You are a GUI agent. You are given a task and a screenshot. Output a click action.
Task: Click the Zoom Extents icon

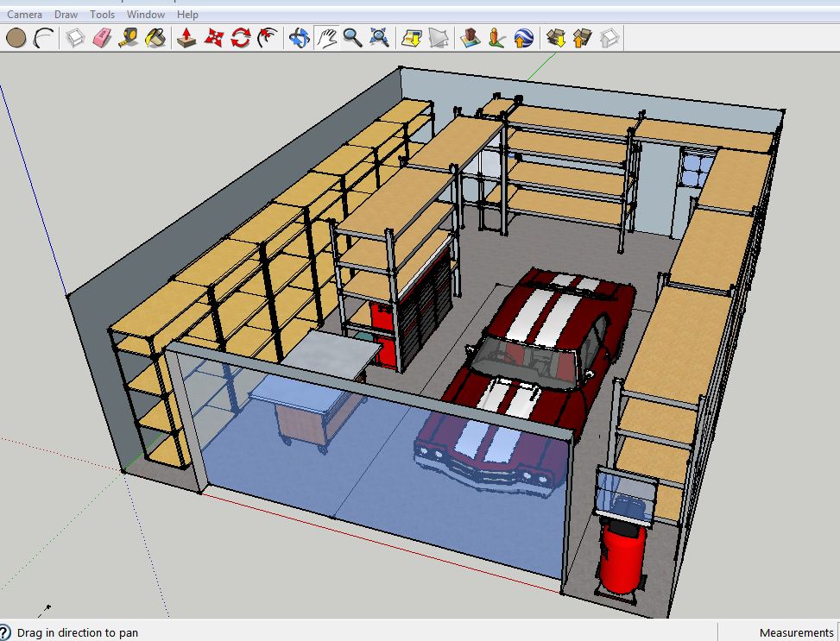point(379,37)
